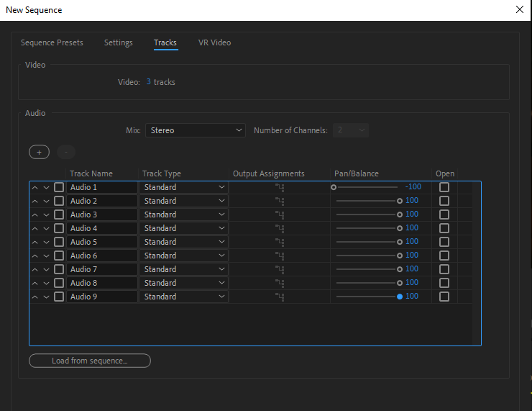Tick the selection checkbox beside Audio 3

[59, 214]
